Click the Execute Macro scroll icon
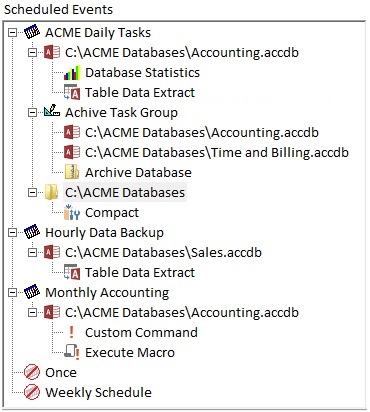 pos(72,353)
